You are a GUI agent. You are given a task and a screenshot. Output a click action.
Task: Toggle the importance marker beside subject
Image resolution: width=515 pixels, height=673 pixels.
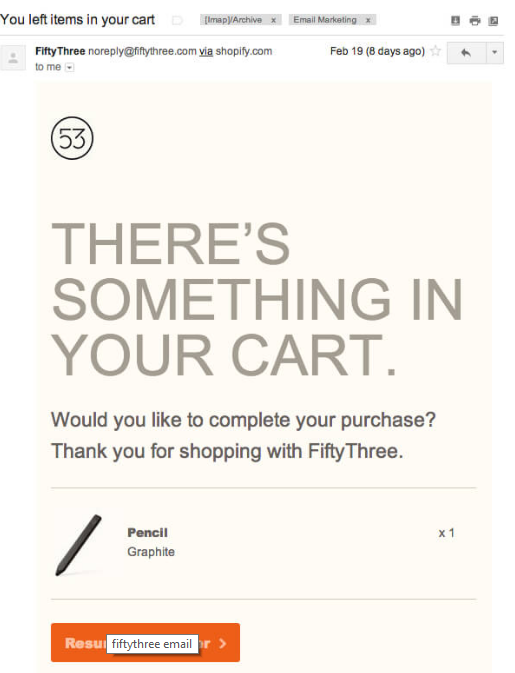pyautogui.click(x=177, y=20)
